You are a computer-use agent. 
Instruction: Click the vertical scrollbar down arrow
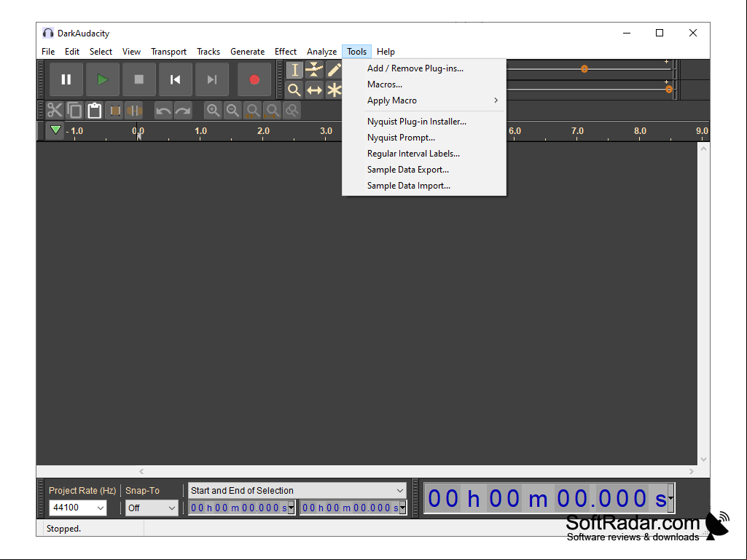tap(704, 460)
